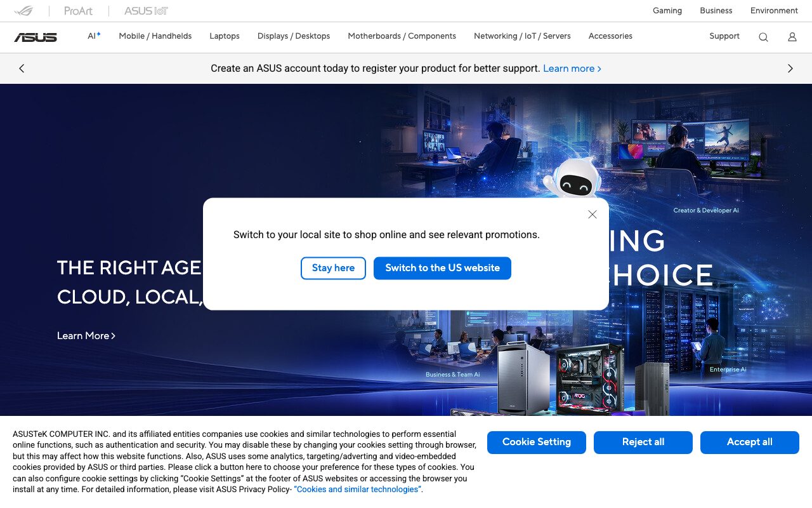Image resolution: width=812 pixels, height=508 pixels.
Task: Go to Support page
Action: click(724, 36)
